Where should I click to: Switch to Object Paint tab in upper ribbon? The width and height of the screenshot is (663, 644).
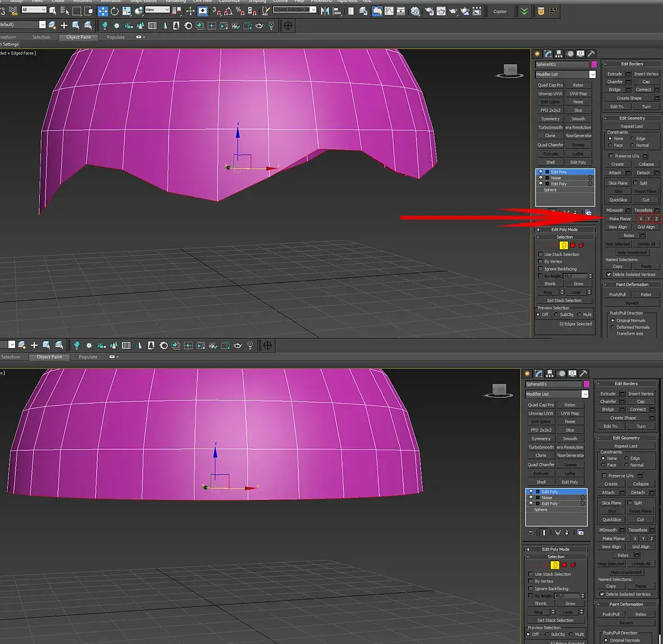[78, 37]
